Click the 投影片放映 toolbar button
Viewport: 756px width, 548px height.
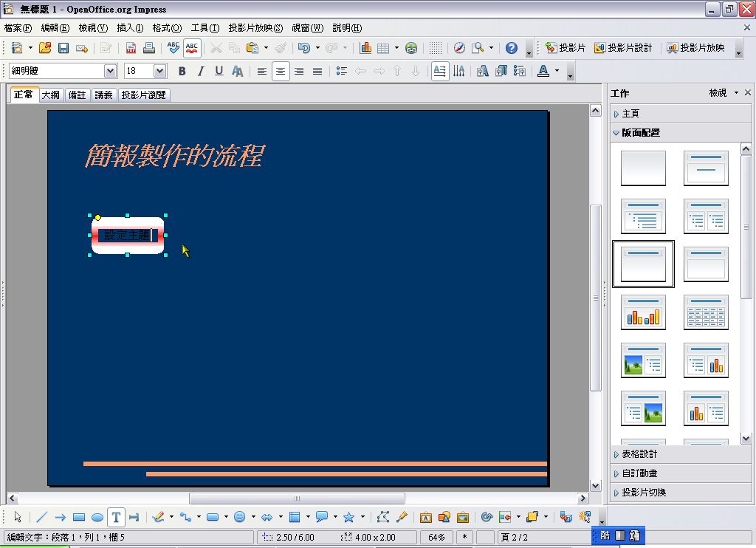[695, 48]
